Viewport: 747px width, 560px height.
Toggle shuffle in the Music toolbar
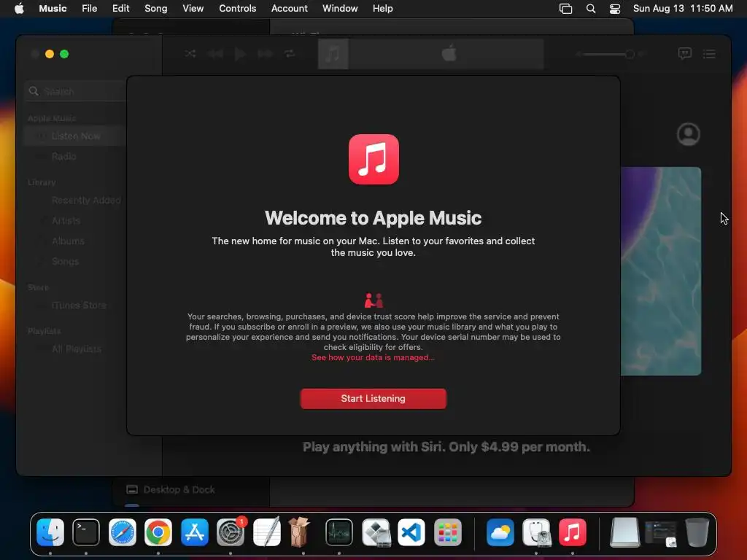point(190,53)
